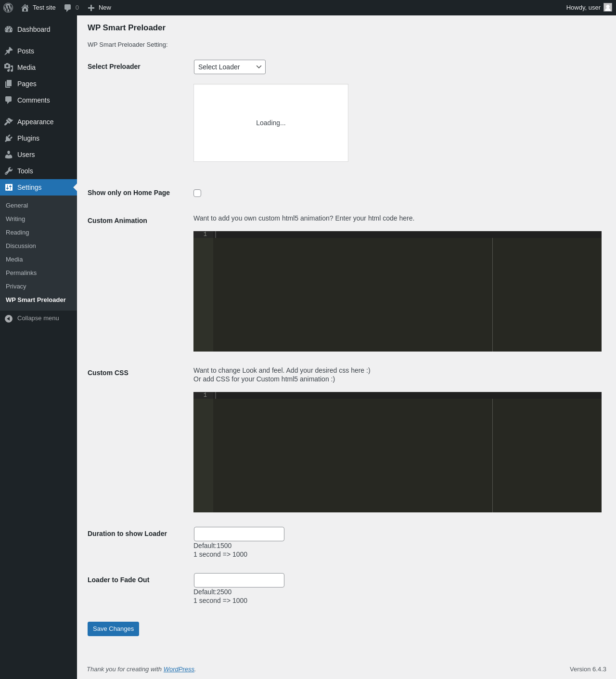
Task: Open General settings submenu
Action: [17, 206]
